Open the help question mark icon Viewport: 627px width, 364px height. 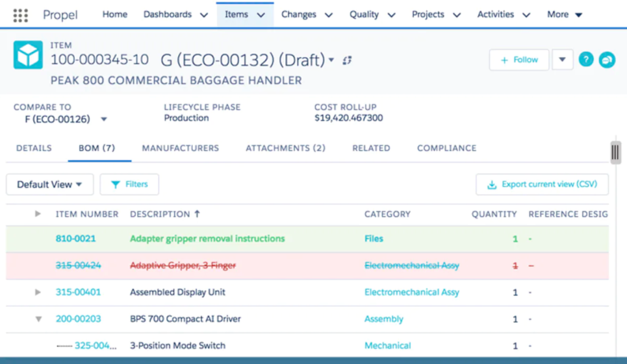point(586,60)
